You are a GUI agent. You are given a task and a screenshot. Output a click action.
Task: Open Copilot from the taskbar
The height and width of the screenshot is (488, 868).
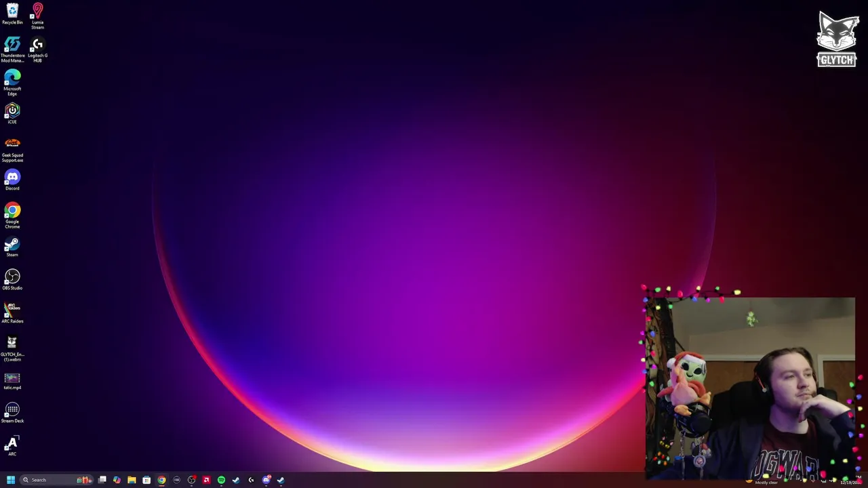coord(117,480)
